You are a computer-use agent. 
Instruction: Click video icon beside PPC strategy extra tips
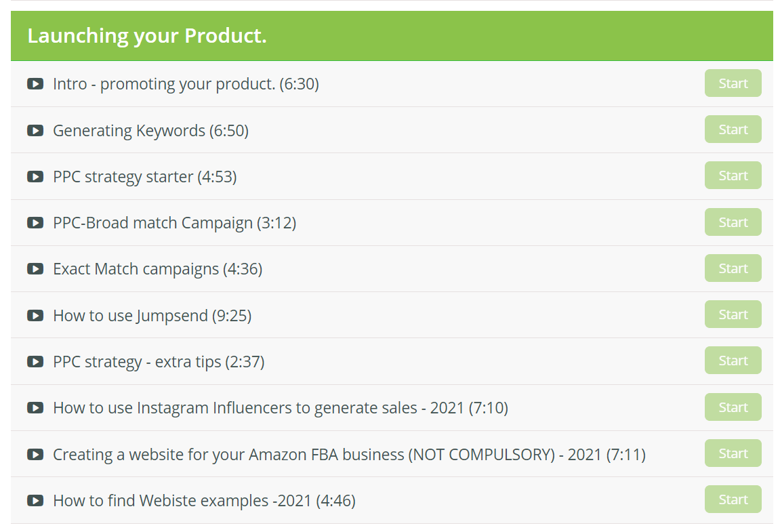coord(35,361)
